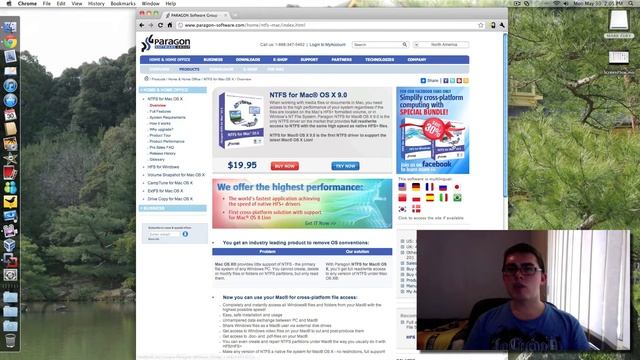The width and height of the screenshot is (640, 360).
Task: Open the Pre-Sales FAQ sidebar link
Action: click(162, 147)
